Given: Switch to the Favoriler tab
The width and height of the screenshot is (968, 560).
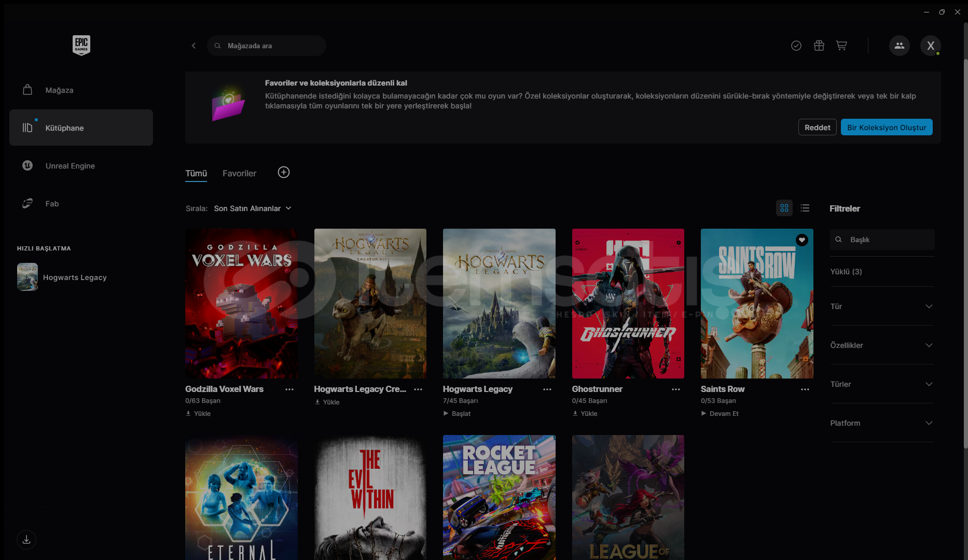Looking at the screenshot, I should 239,173.
